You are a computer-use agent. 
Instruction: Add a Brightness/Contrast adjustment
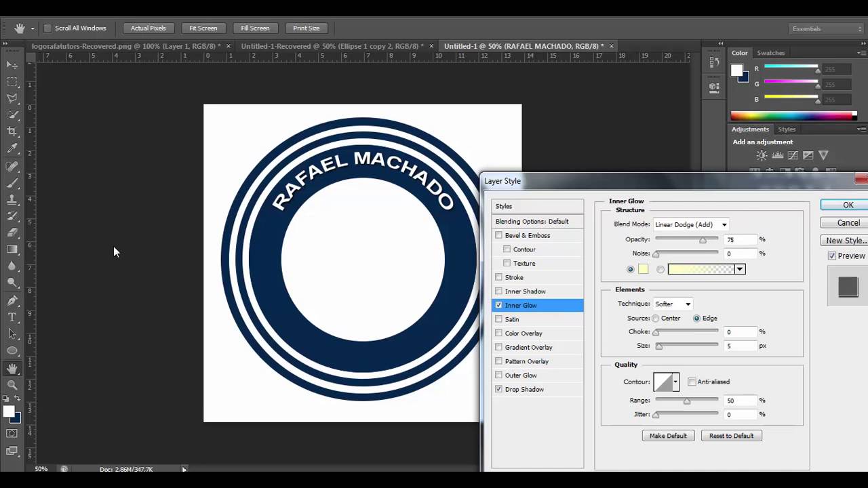[762, 155]
